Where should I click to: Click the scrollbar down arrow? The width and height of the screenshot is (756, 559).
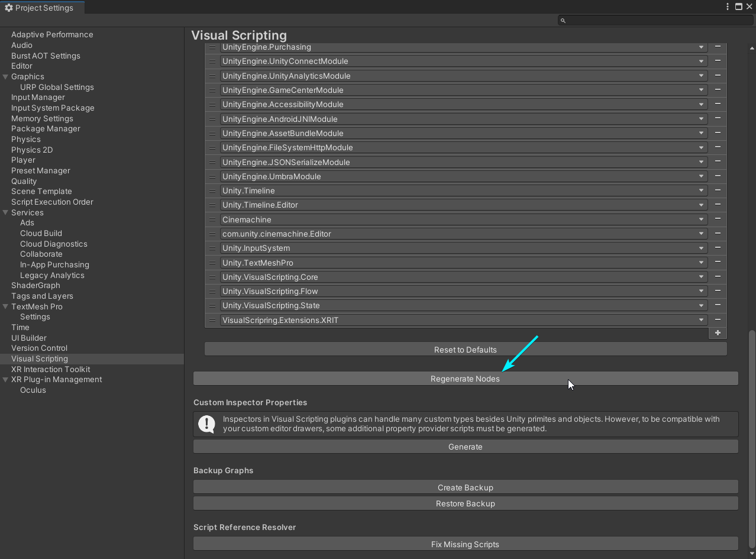pos(752,554)
